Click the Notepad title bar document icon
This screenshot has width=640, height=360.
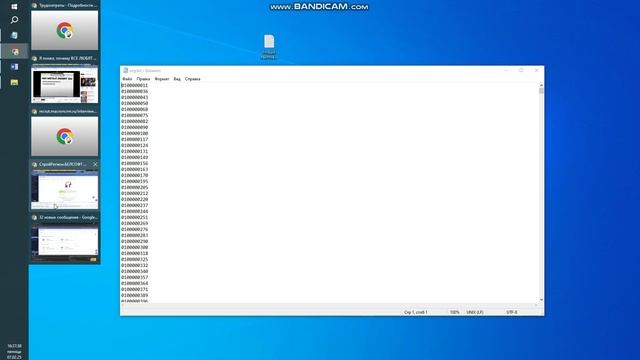pos(126,70)
